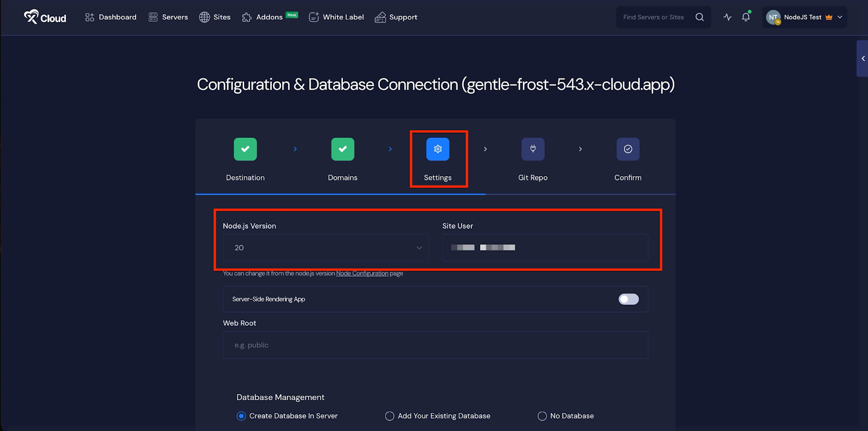Click the New badge beside Addons
This screenshot has width=868, height=431.
(x=292, y=15)
